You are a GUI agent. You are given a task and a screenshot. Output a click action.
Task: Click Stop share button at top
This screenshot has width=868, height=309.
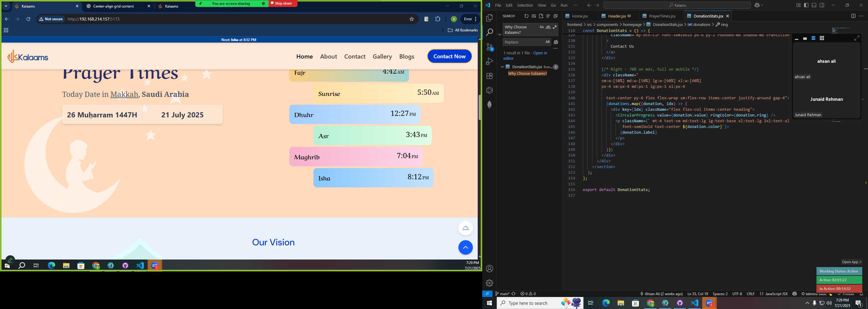(x=283, y=3)
